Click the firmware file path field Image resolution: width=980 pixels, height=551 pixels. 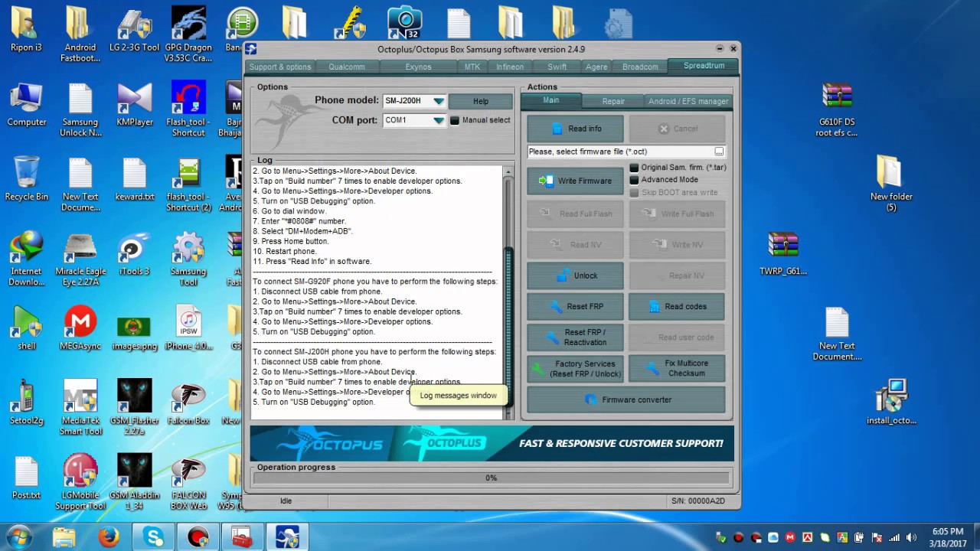[x=620, y=152]
